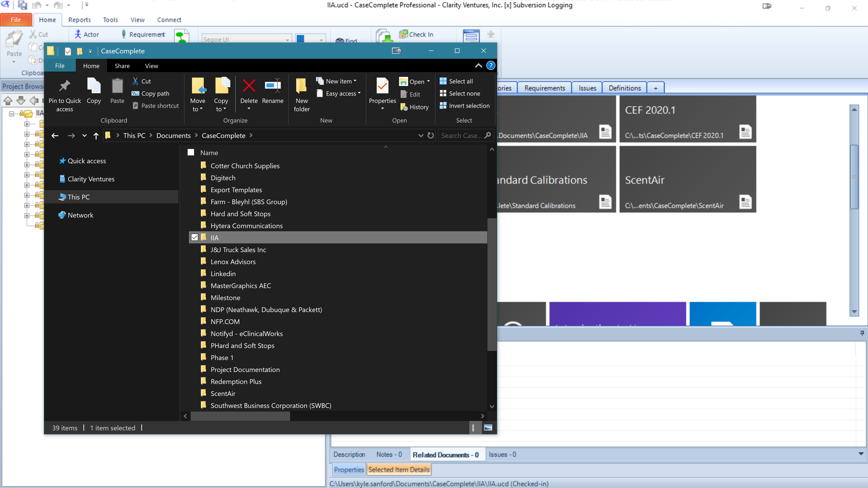This screenshot has width=868, height=488.
Task: Open CaseComplete Reports ribbon tab
Action: coord(80,19)
